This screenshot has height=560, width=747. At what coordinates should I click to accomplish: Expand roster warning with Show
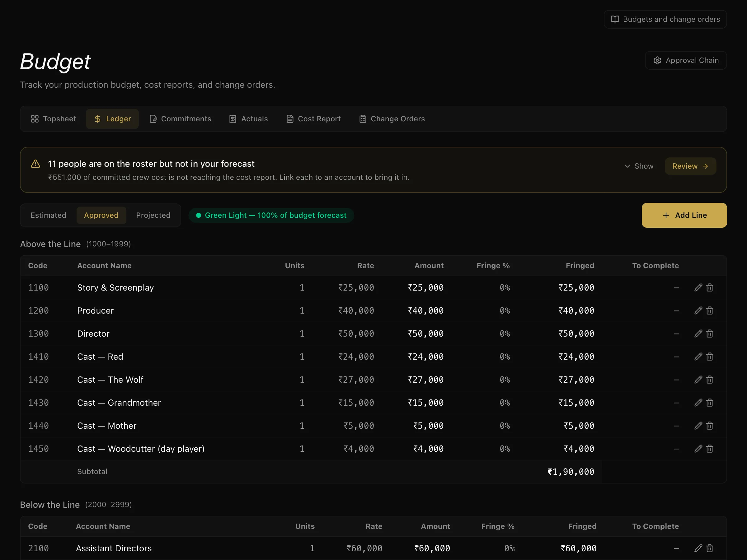(x=639, y=166)
